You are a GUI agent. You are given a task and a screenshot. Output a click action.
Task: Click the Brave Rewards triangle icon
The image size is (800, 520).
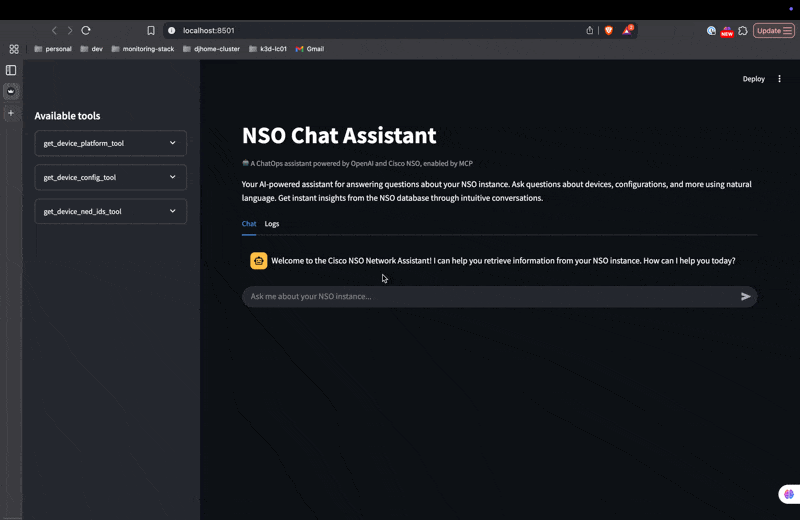tap(627, 30)
